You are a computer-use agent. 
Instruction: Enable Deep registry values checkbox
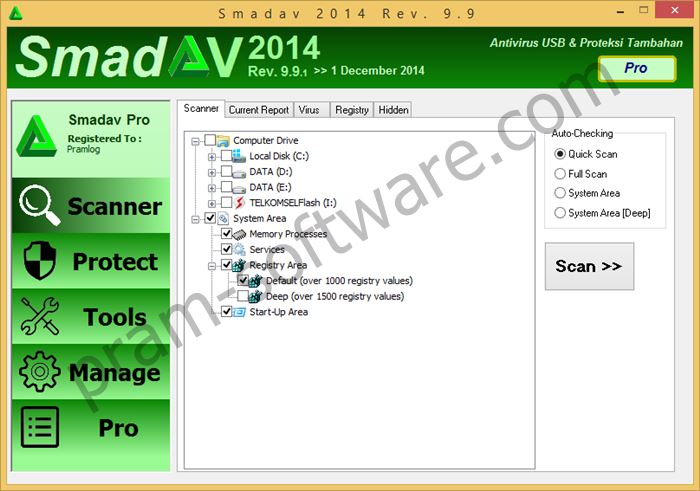pos(243,296)
